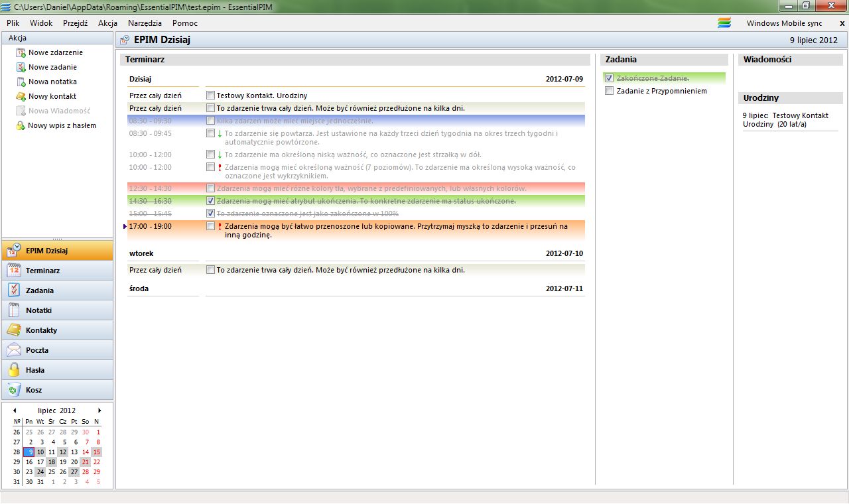Check the 08:30 - 09:30 event checkbox

tap(210, 121)
